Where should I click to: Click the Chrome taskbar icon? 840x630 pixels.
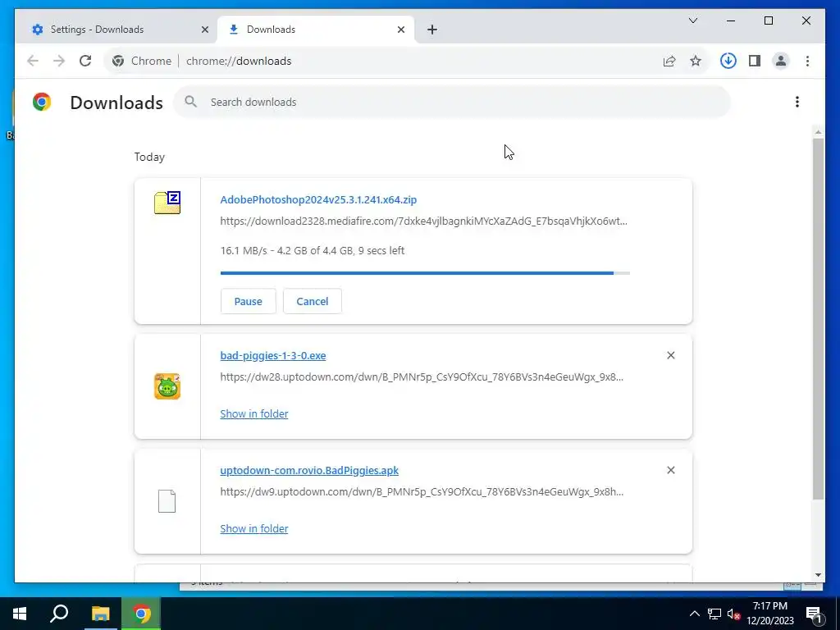click(141, 614)
